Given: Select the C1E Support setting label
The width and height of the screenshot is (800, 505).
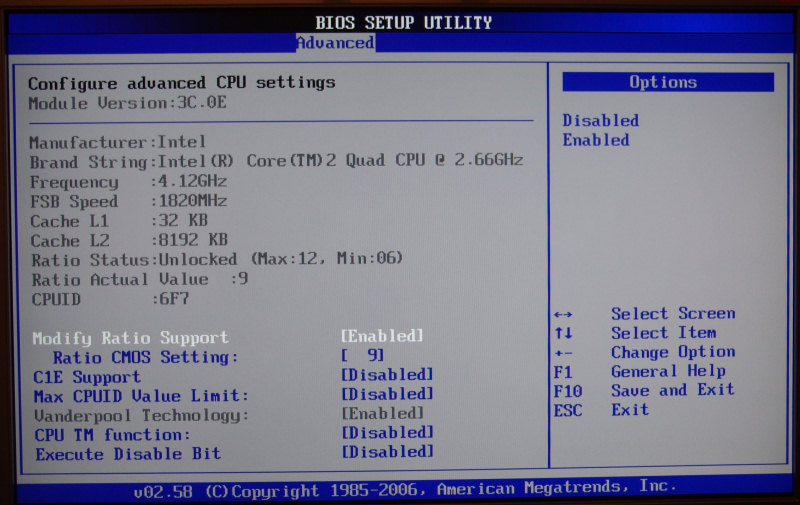Looking at the screenshot, I should (x=87, y=377).
